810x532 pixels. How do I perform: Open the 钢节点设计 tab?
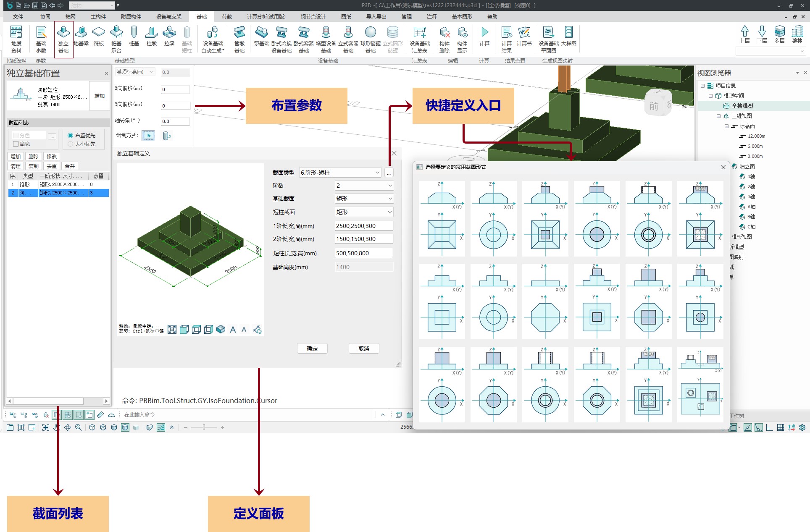pyautogui.click(x=313, y=17)
